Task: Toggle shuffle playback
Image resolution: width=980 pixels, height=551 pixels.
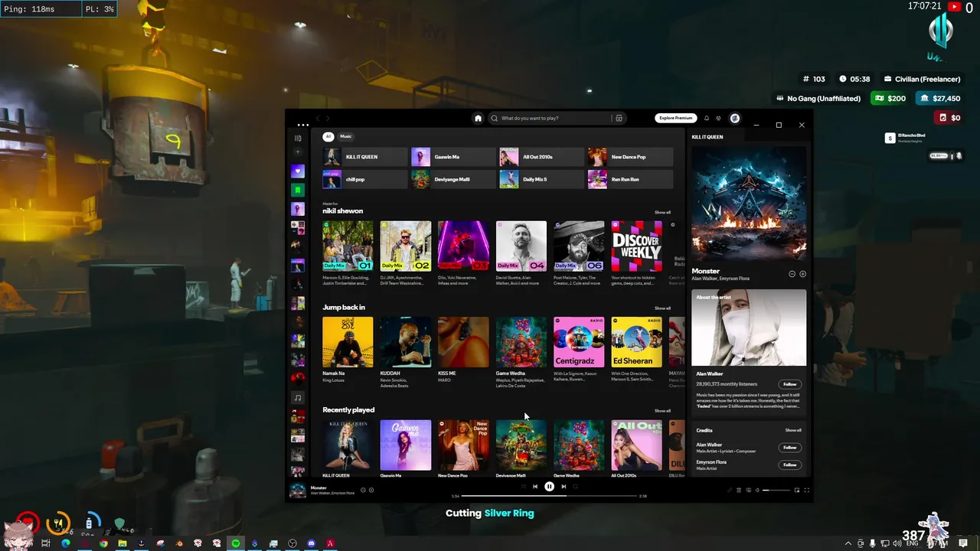Action: point(524,486)
